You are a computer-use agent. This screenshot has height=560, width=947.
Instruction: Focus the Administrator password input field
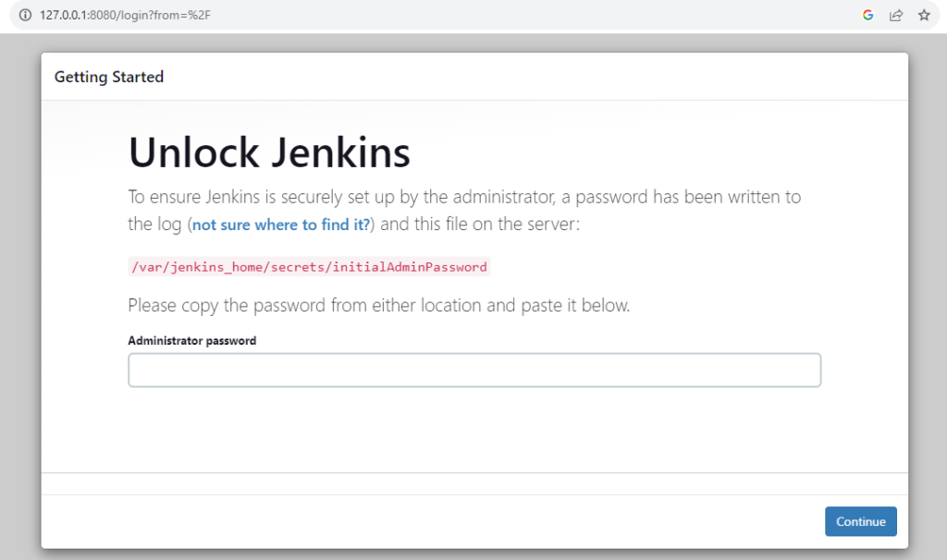point(473,370)
